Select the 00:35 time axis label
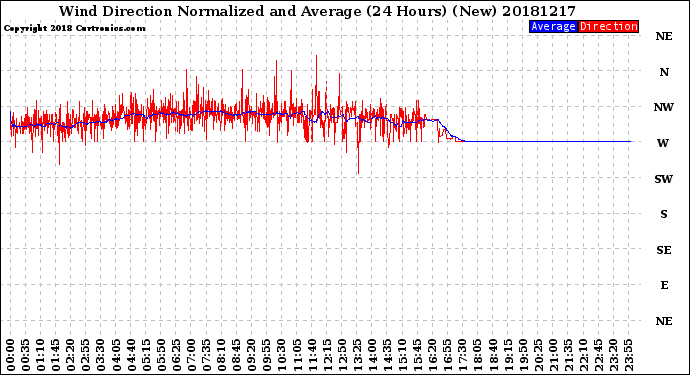690x375 pixels. [x=26, y=355]
